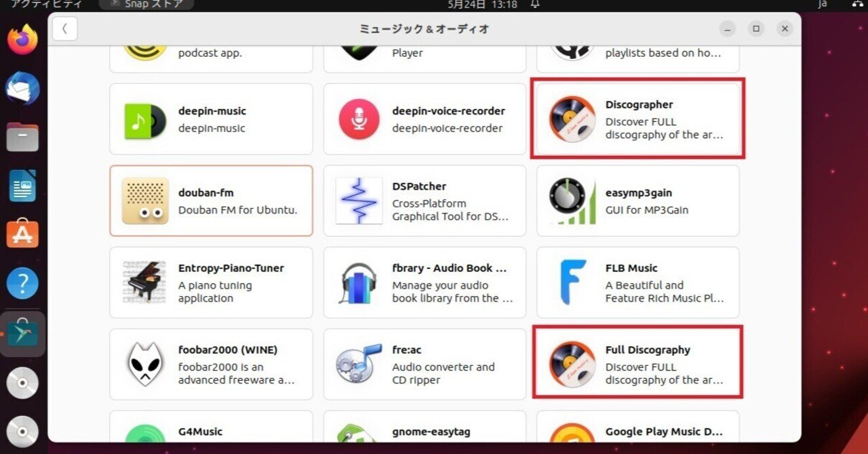Open foobar2000 (WINE) app tile
868x454 pixels.
click(x=210, y=364)
